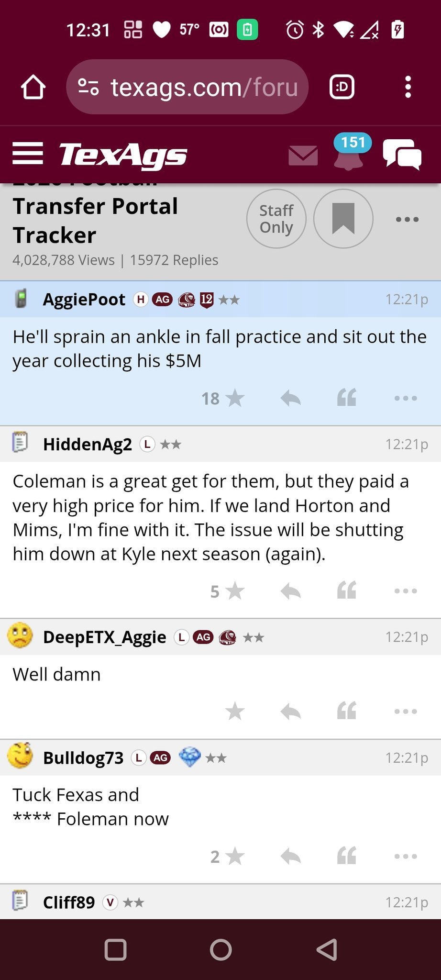441x980 pixels.
Task: Open the private messages envelope icon
Action: coord(303,156)
